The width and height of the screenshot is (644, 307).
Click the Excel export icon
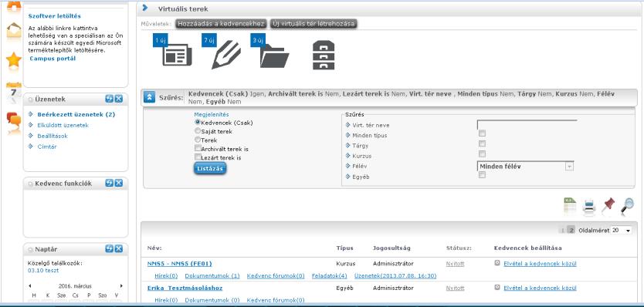570,207
